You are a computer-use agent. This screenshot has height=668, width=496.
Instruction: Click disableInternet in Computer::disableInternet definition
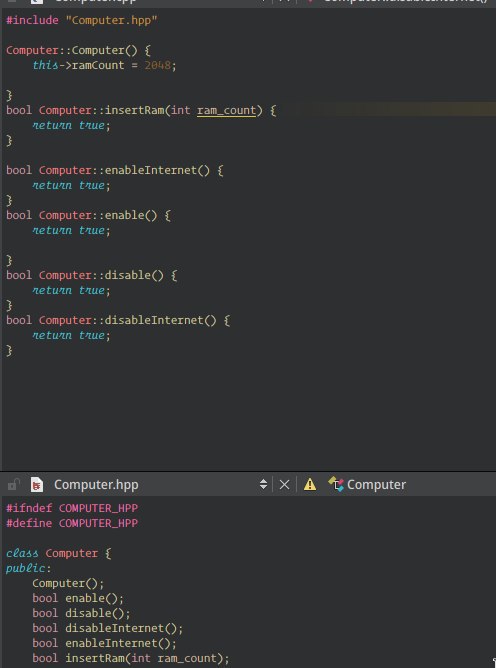coord(154,320)
